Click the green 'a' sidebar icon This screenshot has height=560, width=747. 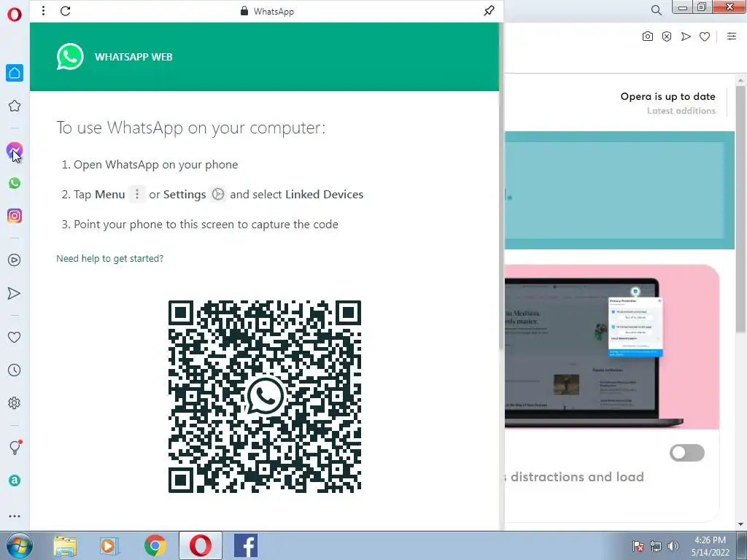pos(15,481)
